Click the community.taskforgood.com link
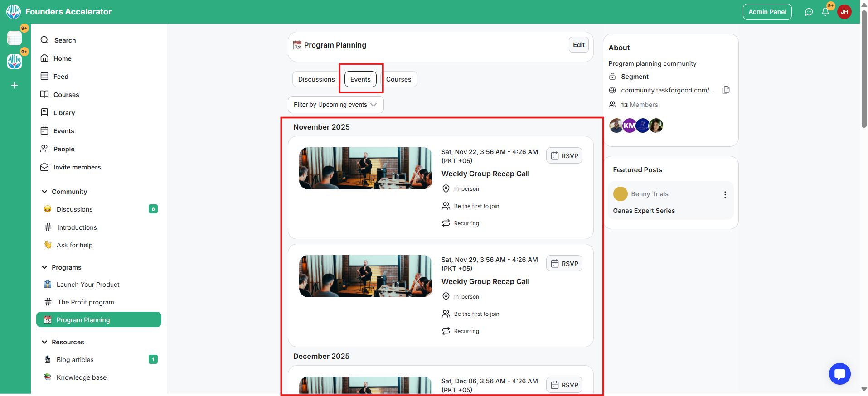Image resolution: width=868 pixels, height=396 pixels. [668, 90]
